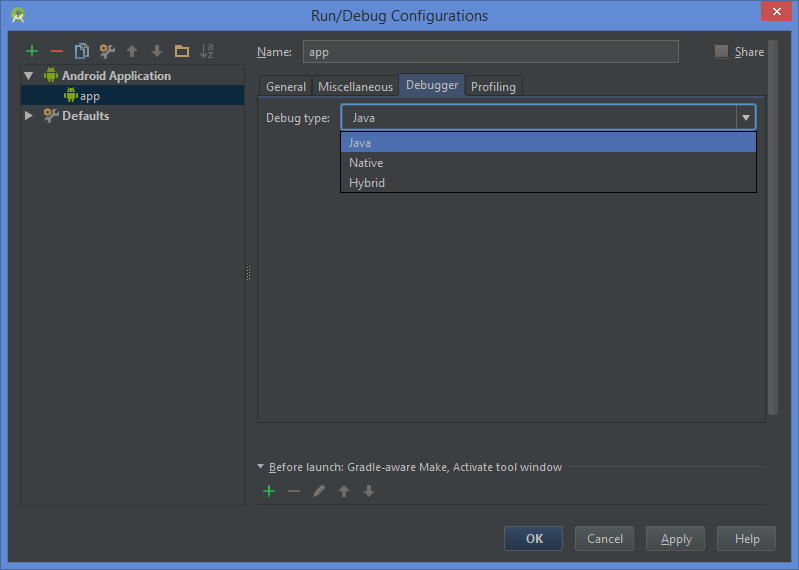799x570 pixels.
Task: Create a new configurations folder
Action: pyautogui.click(x=182, y=51)
